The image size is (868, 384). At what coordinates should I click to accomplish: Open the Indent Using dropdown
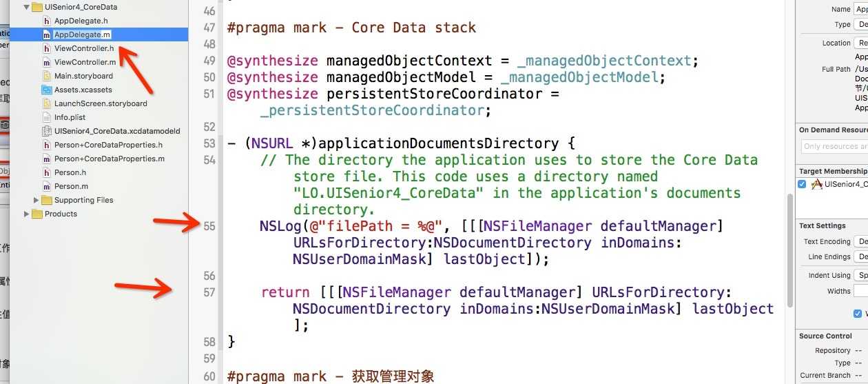(x=861, y=275)
